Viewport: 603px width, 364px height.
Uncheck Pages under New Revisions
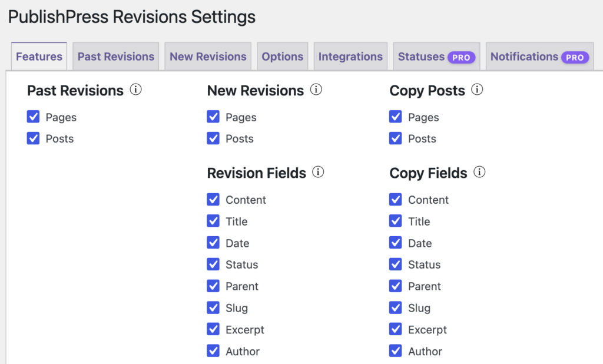click(213, 117)
